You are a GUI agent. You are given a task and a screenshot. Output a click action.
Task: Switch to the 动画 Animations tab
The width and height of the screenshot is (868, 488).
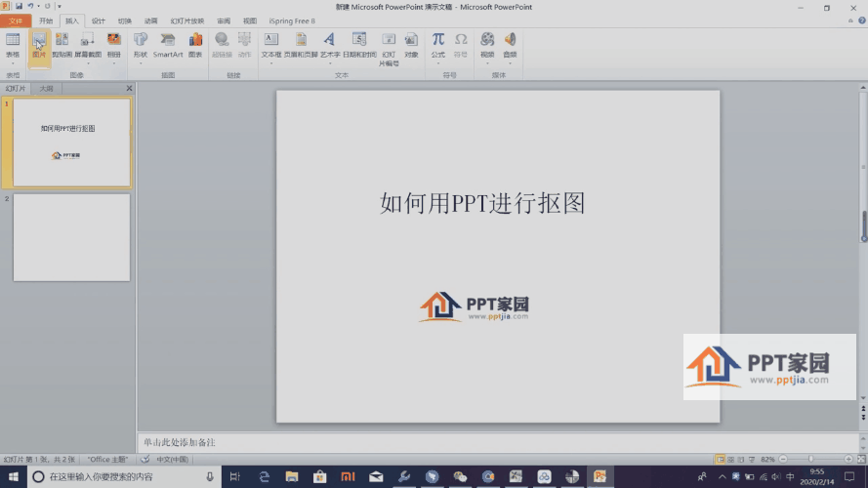point(150,21)
